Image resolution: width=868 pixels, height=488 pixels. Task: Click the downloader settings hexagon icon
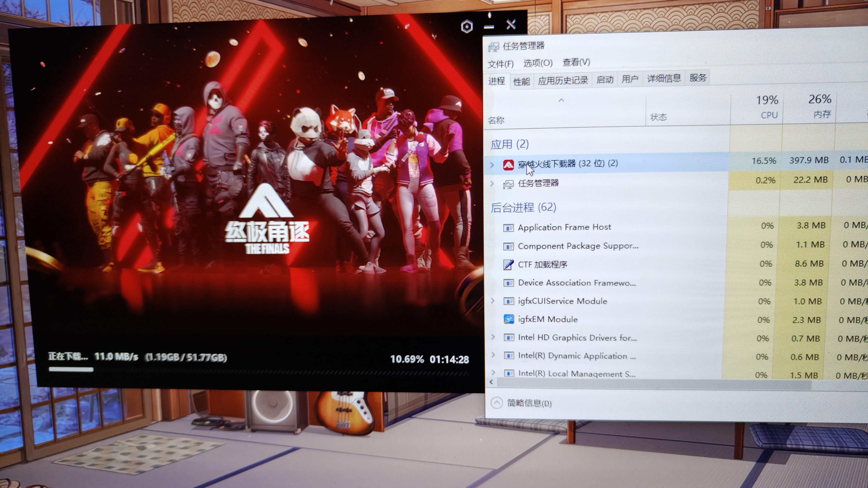tap(467, 27)
